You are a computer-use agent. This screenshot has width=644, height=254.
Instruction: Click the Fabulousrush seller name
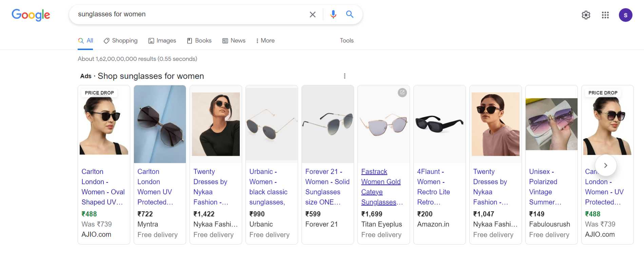(x=549, y=224)
